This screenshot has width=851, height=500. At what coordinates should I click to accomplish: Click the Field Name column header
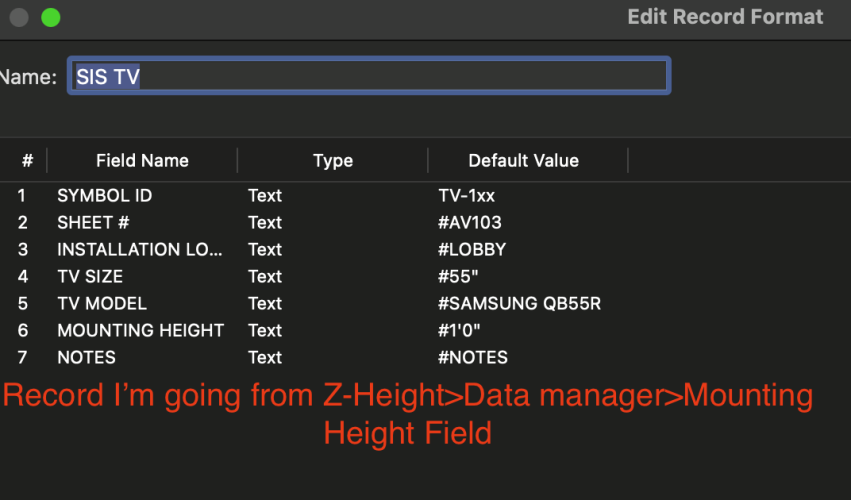[142, 160]
